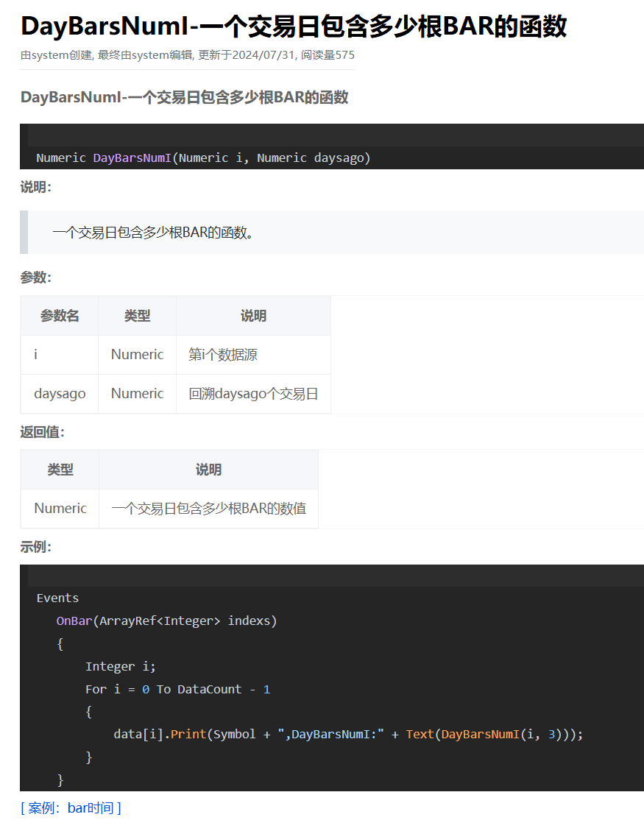Click the '参数:' section label
The image size is (644, 820).
[x=35, y=278]
